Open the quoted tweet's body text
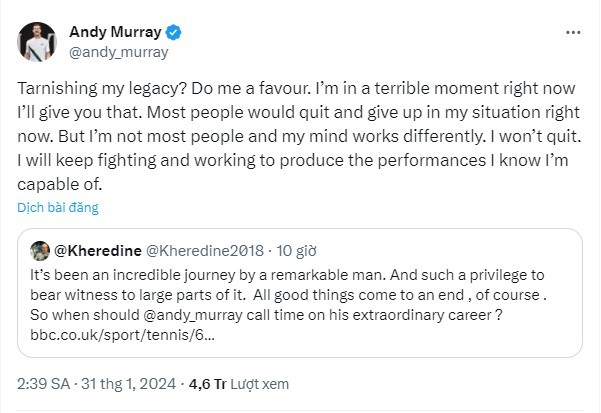Image resolution: width=601 pixels, height=413 pixels. tap(288, 305)
